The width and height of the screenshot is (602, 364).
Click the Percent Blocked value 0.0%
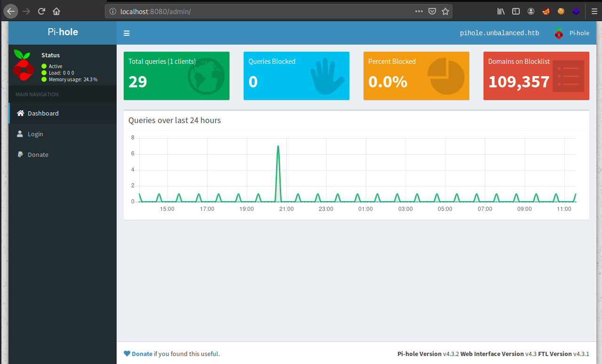pyautogui.click(x=388, y=82)
